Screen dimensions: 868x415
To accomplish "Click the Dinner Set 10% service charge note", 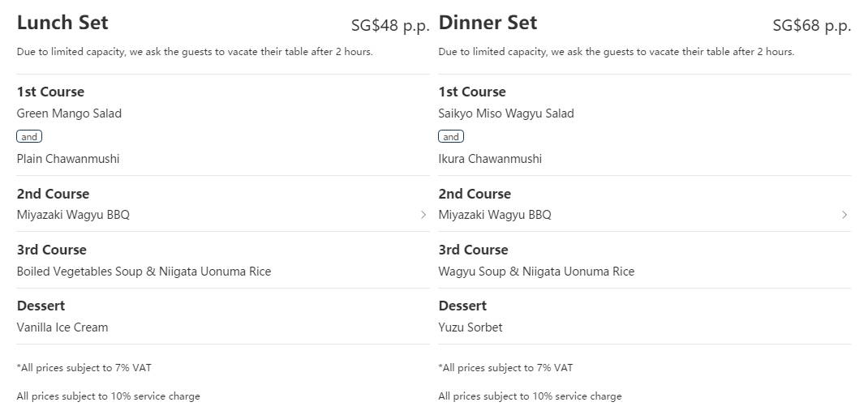I will click(530, 396).
